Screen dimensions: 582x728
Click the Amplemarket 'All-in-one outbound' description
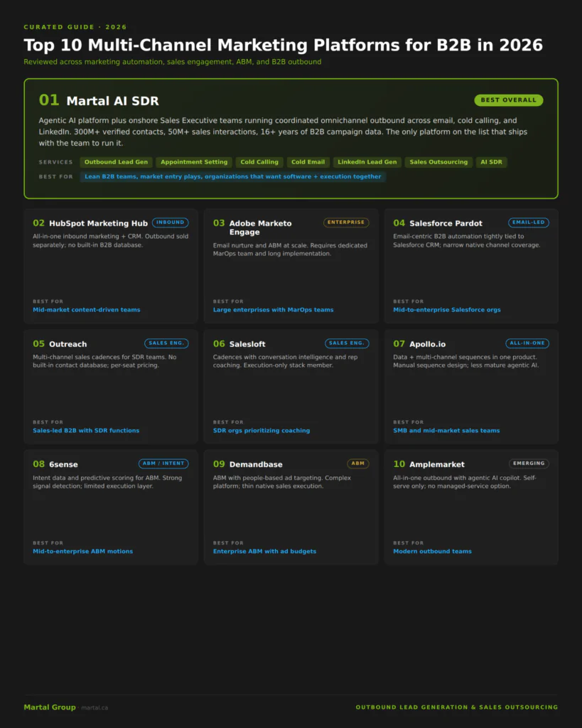pyautogui.click(x=465, y=481)
